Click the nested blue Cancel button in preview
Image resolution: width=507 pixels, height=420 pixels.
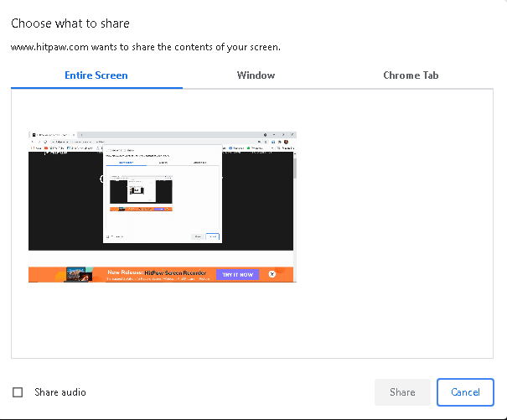click(x=212, y=237)
